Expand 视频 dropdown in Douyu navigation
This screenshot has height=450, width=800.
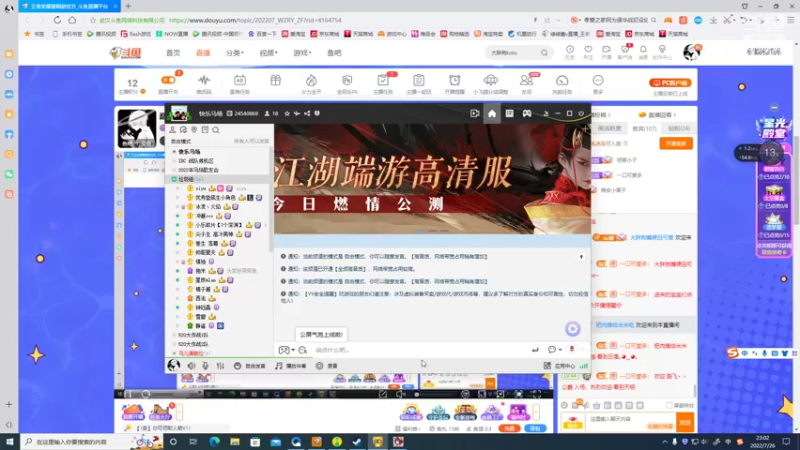(268, 53)
